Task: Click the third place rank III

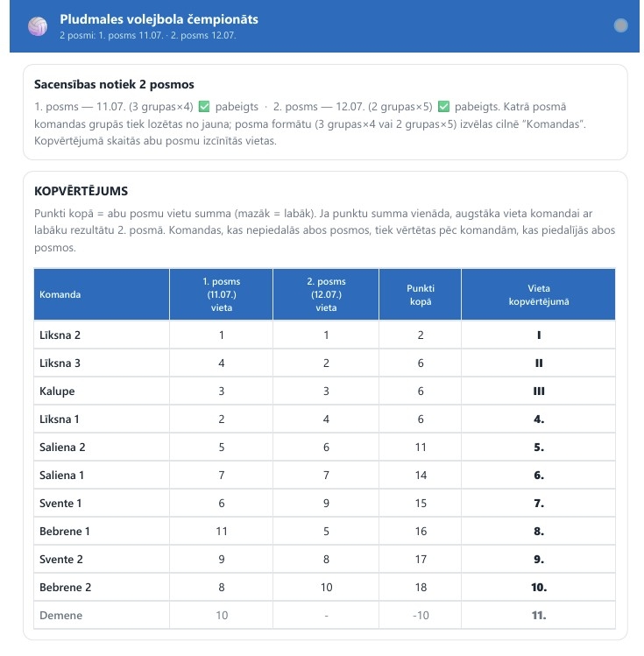Action: tap(539, 391)
